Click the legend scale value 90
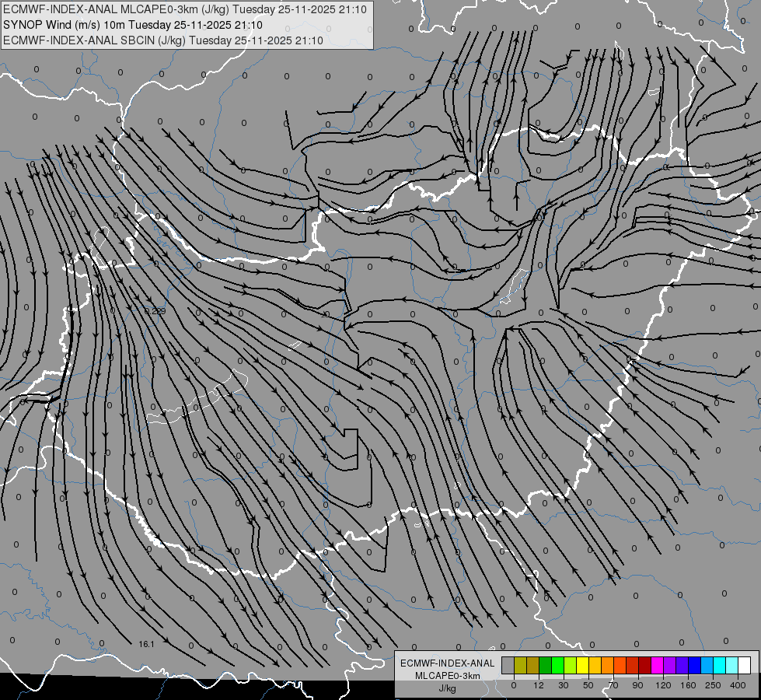 coord(637,685)
